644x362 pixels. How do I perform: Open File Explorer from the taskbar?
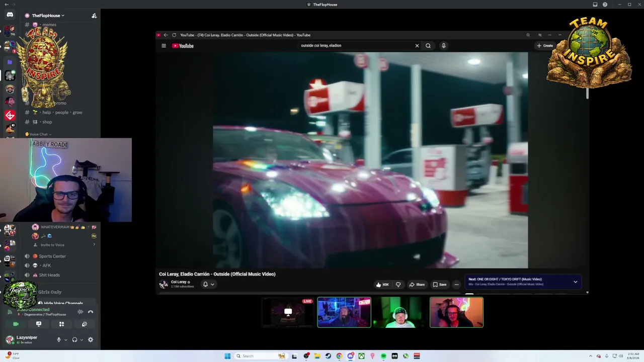click(317, 356)
